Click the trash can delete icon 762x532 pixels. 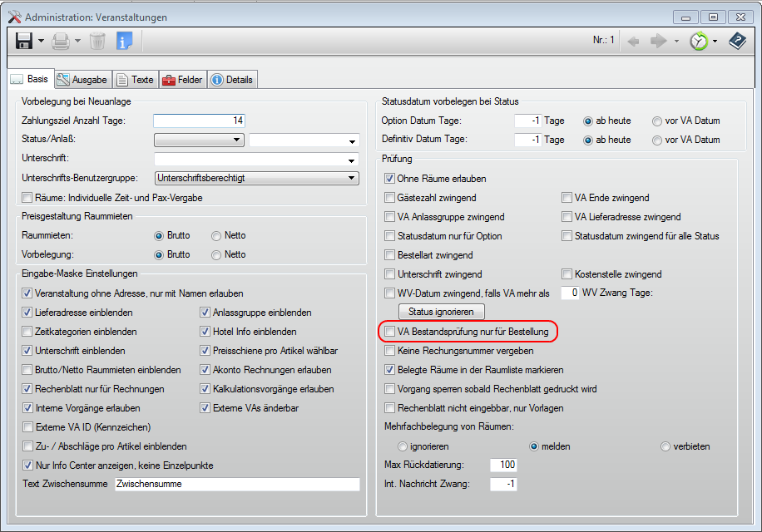[x=97, y=41]
